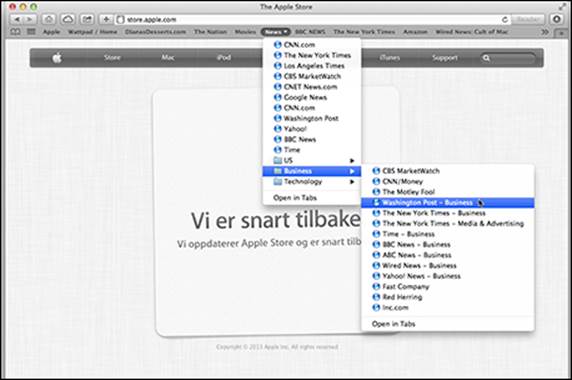Expand the Business folder submenu
The width and height of the screenshot is (572, 380).
(x=312, y=171)
